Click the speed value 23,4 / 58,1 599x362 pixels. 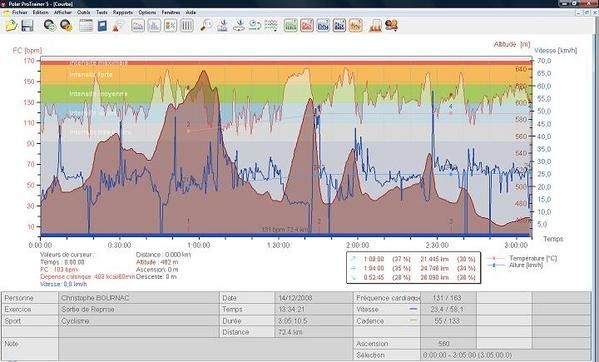coord(448,309)
